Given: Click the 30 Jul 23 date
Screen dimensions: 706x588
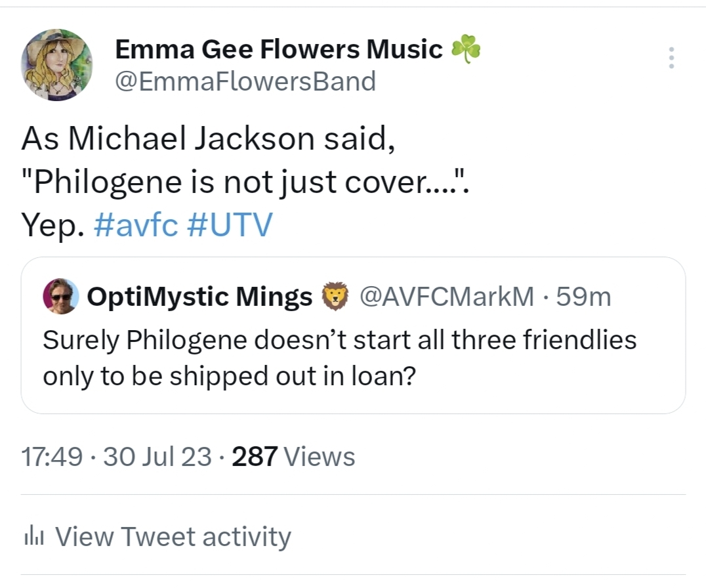Looking at the screenshot, I should click(x=157, y=457).
